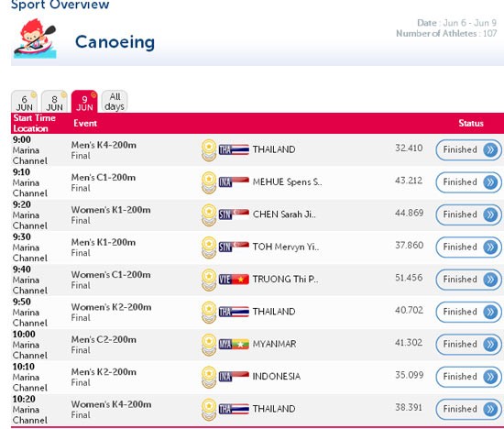Screen dimensions: 504x429
Task: Click Myanmar flag in Men's C2-200m row
Action: pyautogui.click(x=234, y=344)
